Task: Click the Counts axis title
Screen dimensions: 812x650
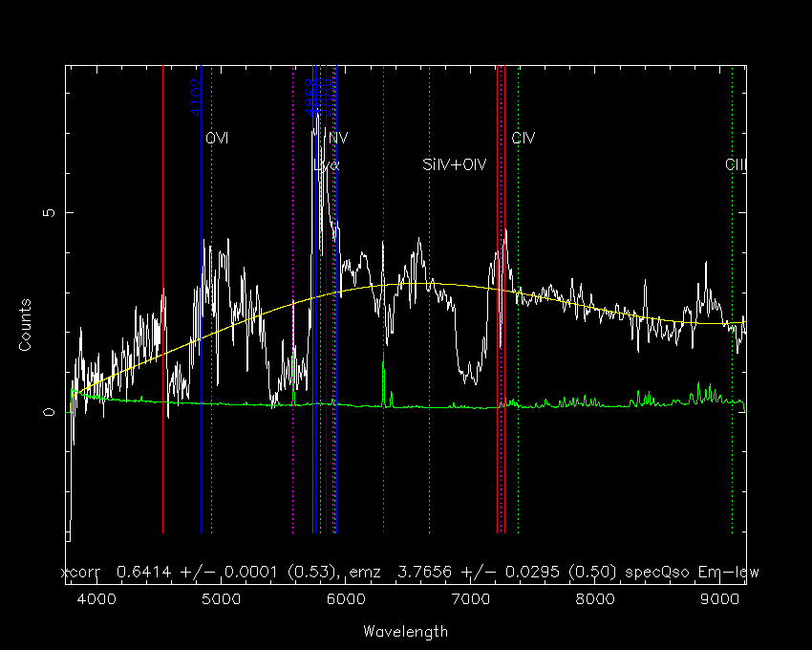Action: pos(27,325)
